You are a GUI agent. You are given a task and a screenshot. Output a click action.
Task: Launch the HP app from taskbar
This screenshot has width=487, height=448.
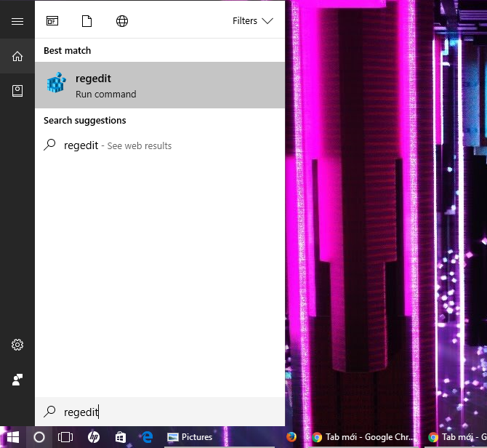93,437
